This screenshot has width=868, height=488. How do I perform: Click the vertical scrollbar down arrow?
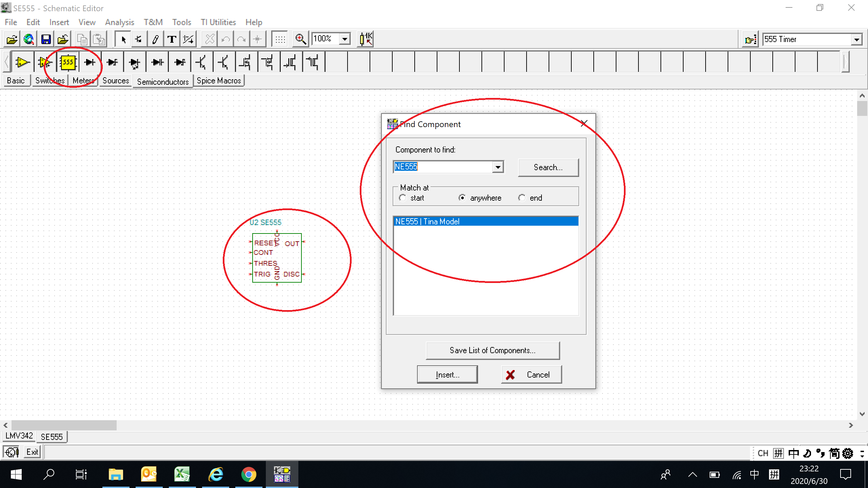point(862,414)
